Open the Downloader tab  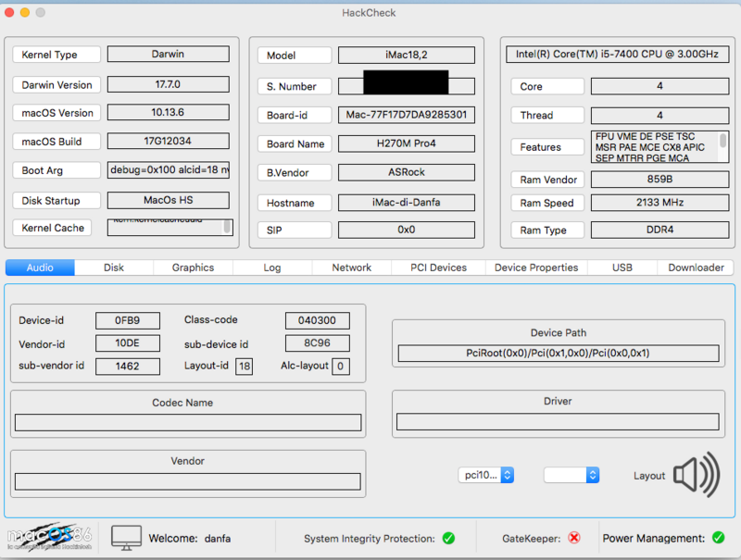click(x=696, y=268)
